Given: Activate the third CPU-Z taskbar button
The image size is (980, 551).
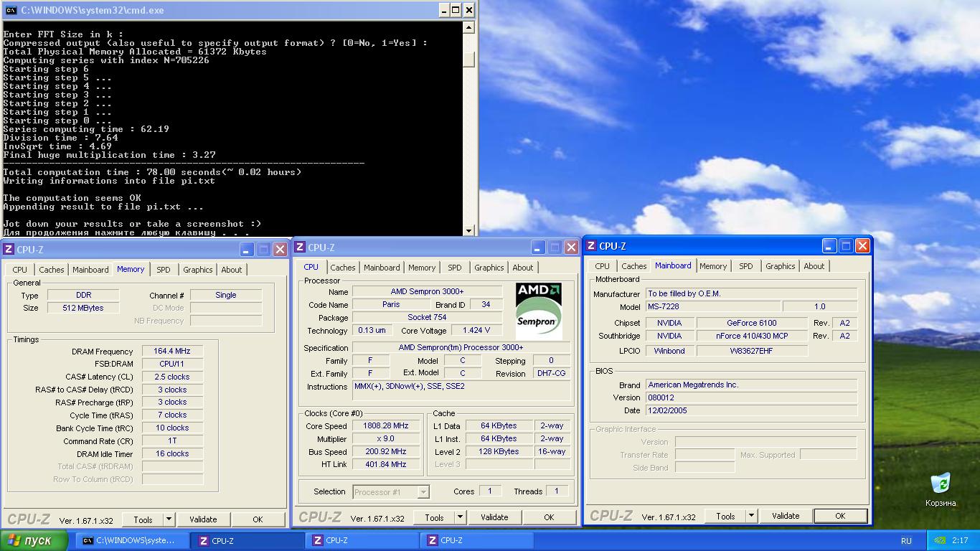Looking at the screenshot, I should [477, 541].
